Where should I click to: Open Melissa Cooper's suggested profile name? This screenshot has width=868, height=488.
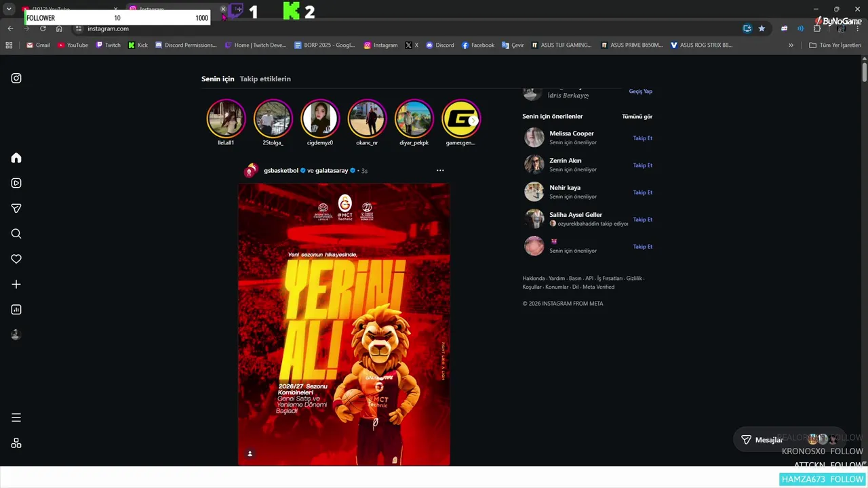tap(572, 134)
